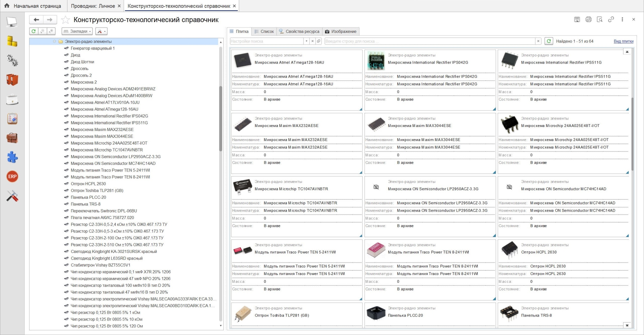Screen dimensions: 644x335
Task: Clear the search string field with X
Action: [538, 41]
